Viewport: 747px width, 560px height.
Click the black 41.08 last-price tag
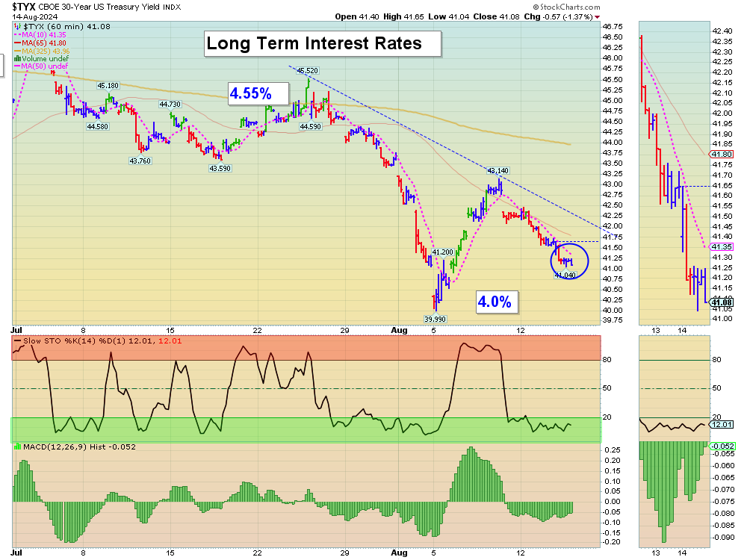point(722,302)
